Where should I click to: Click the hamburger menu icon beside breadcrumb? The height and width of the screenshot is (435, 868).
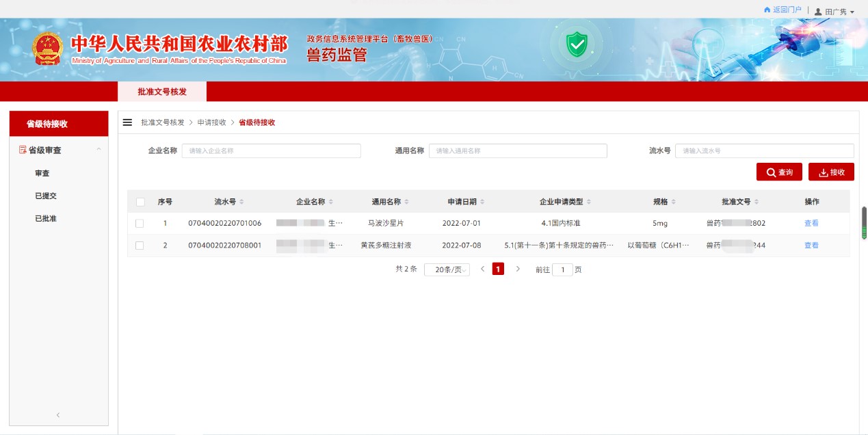127,122
